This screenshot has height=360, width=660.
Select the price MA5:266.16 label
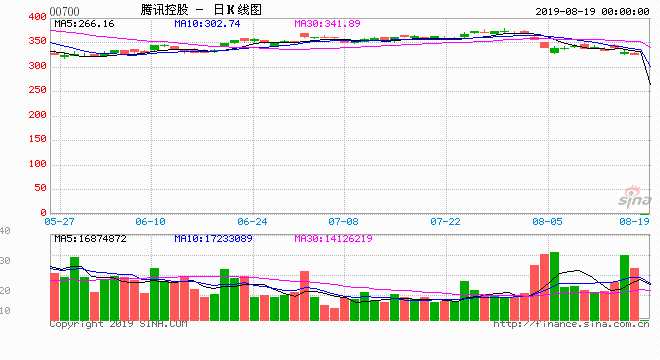point(84,24)
